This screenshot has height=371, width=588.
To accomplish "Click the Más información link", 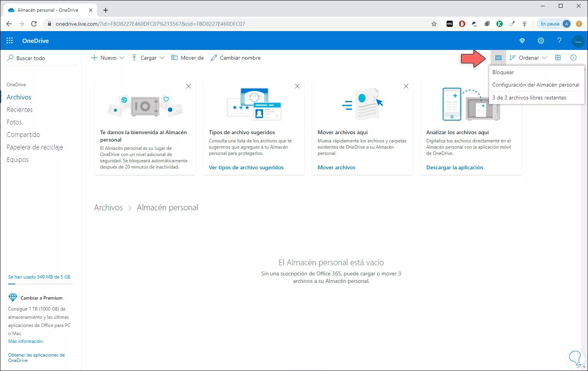I will pyautogui.click(x=26, y=341).
